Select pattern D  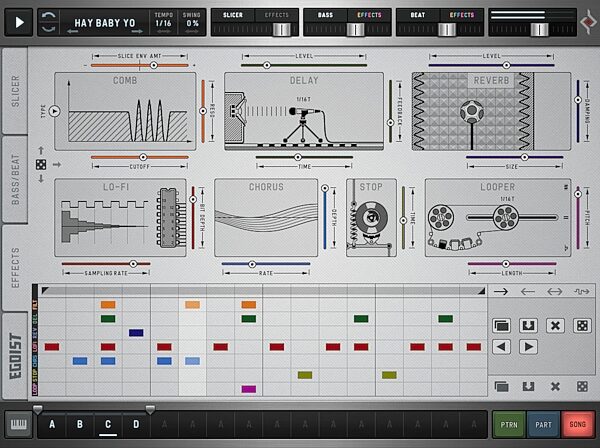point(136,424)
